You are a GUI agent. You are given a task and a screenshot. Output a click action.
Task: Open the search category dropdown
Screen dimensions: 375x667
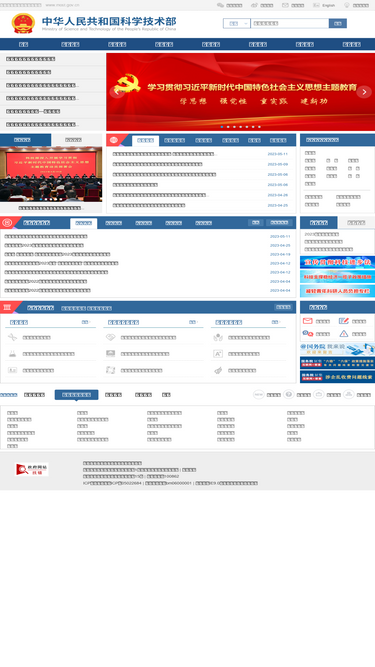click(x=236, y=23)
